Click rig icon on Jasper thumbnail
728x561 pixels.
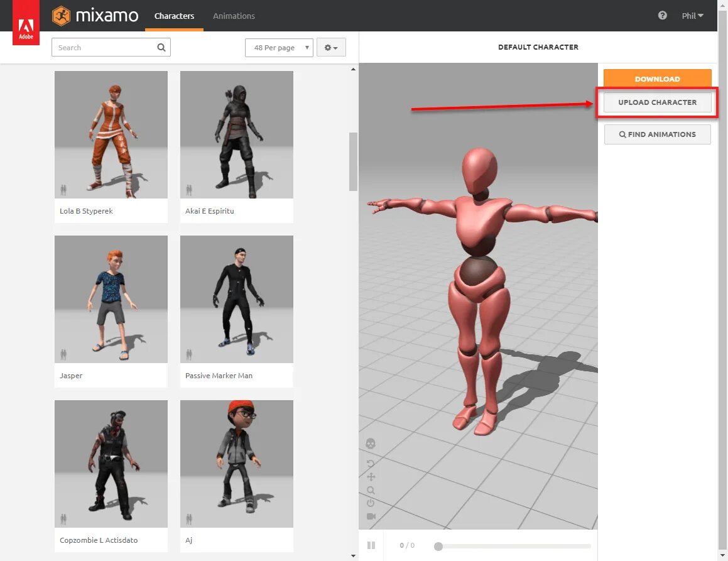click(x=63, y=354)
